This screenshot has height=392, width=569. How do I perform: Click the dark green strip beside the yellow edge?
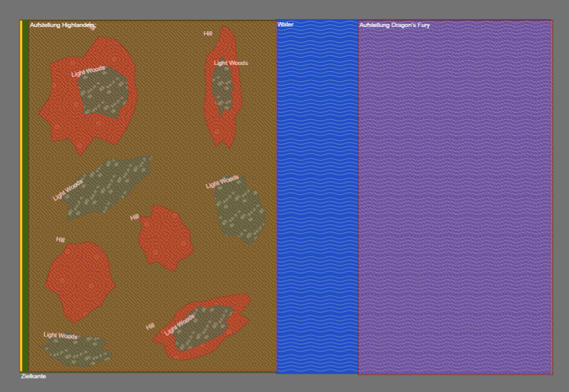pos(25,196)
